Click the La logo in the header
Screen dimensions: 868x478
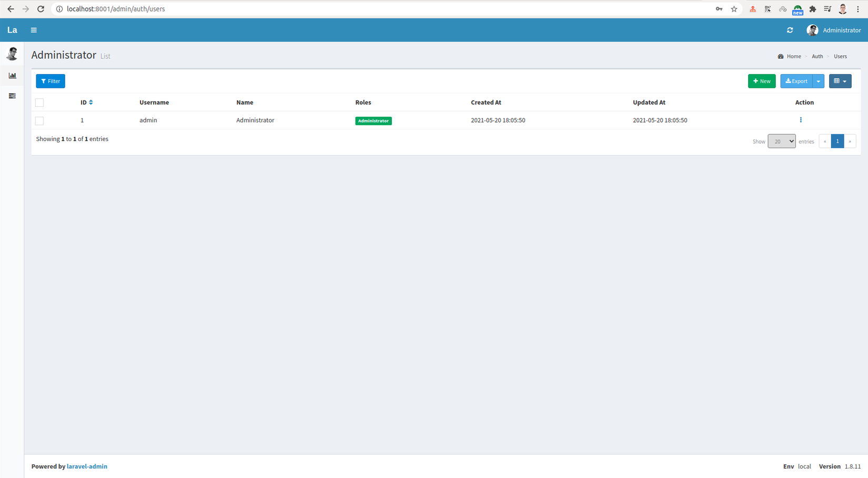click(x=12, y=30)
